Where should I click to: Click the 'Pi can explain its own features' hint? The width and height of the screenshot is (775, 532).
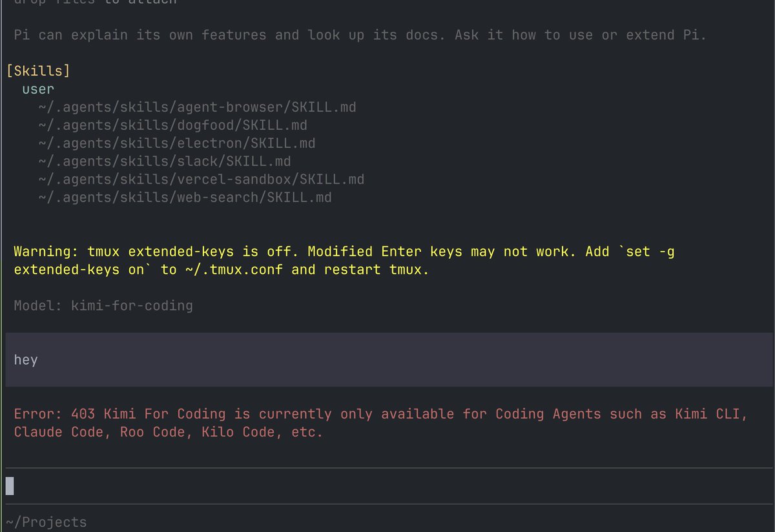(x=360, y=35)
